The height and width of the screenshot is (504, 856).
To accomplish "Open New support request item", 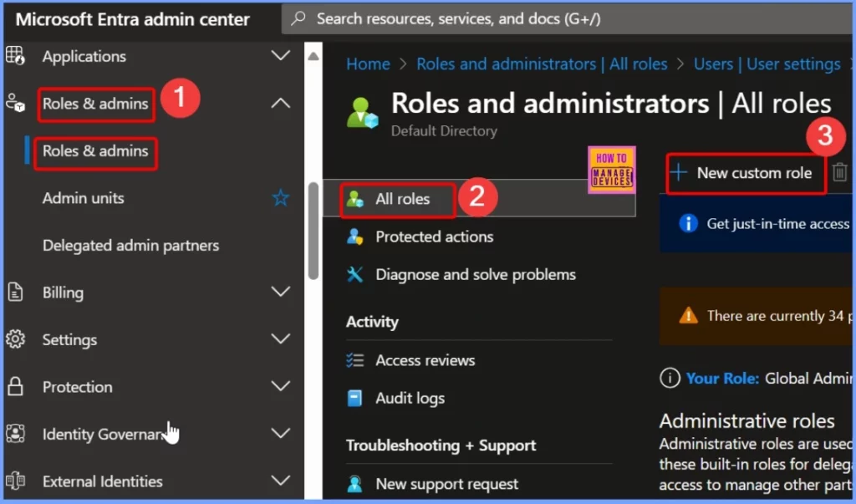I will coord(446,484).
